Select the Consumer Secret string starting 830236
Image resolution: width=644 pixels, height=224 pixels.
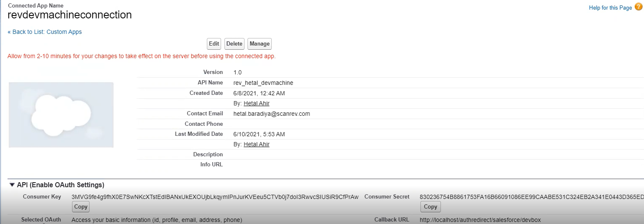coord(532,197)
